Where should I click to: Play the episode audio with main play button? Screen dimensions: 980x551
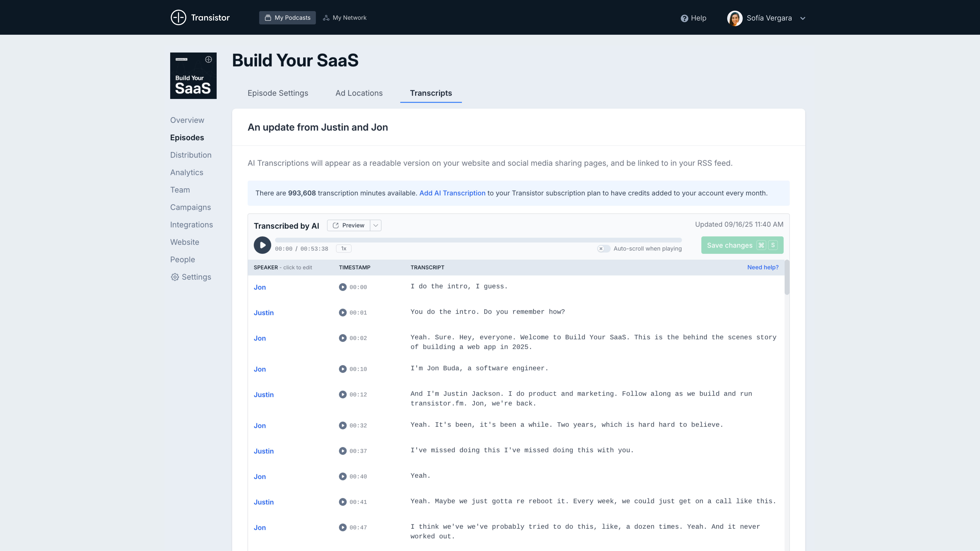262,245
